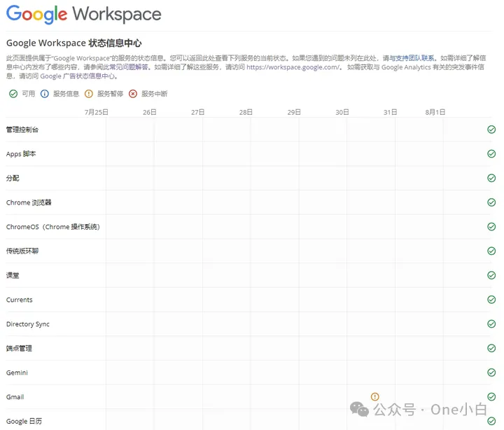The height and width of the screenshot is (430, 504).
Task: Select the Apps 脚本 service name
Action: (x=21, y=154)
